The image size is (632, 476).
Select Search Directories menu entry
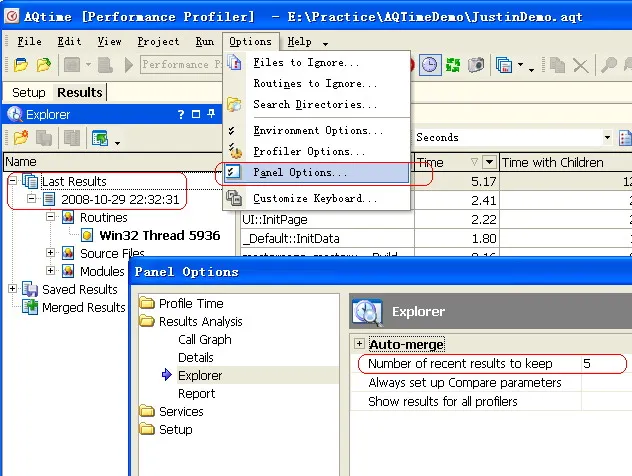click(x=315, y=104)
